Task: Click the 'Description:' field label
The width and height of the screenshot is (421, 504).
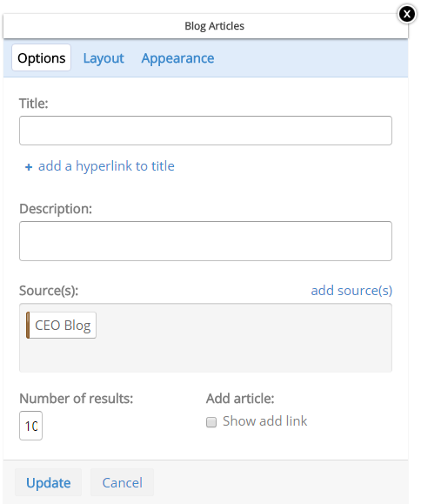Action: tap(56, 209)
